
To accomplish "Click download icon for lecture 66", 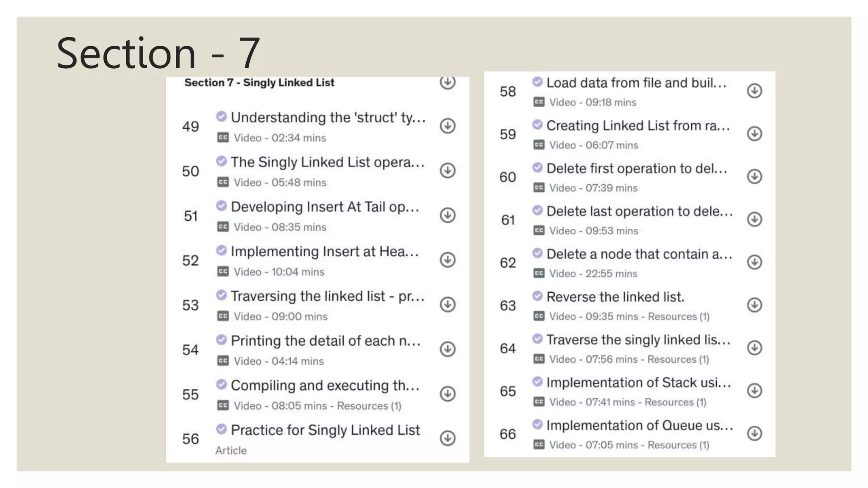I will (754, 433).
